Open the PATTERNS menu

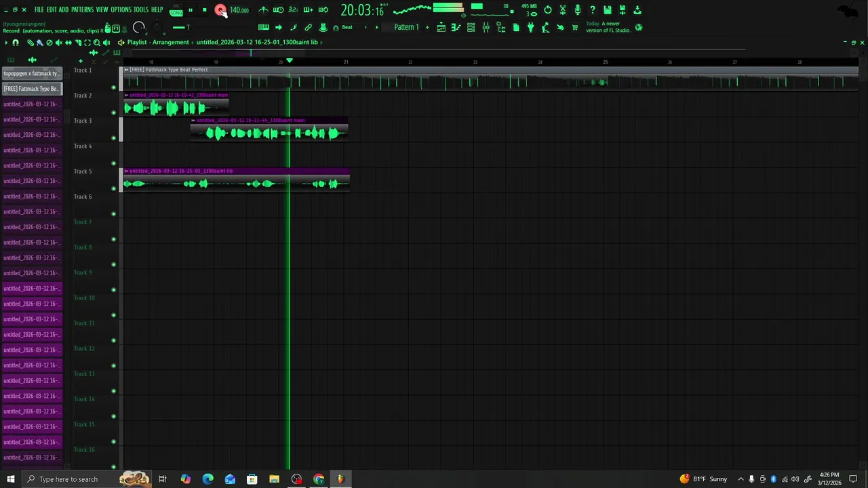pyautogui.click(x=82, y=9)
